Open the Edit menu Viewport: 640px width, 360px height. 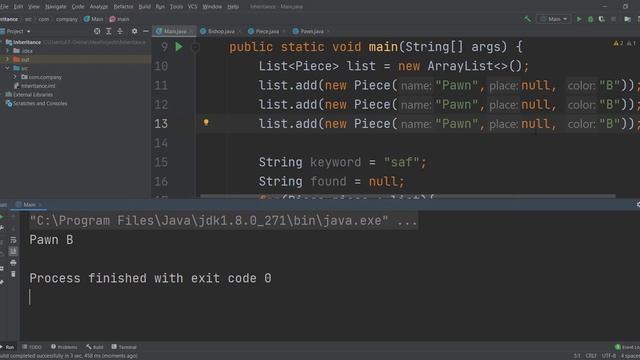click(x=18, y=7)
